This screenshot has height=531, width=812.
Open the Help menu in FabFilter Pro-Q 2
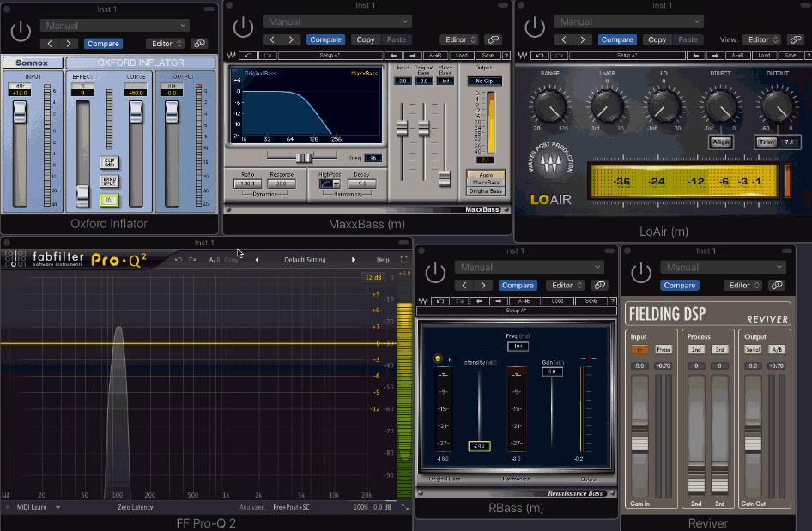click(383, 260)
